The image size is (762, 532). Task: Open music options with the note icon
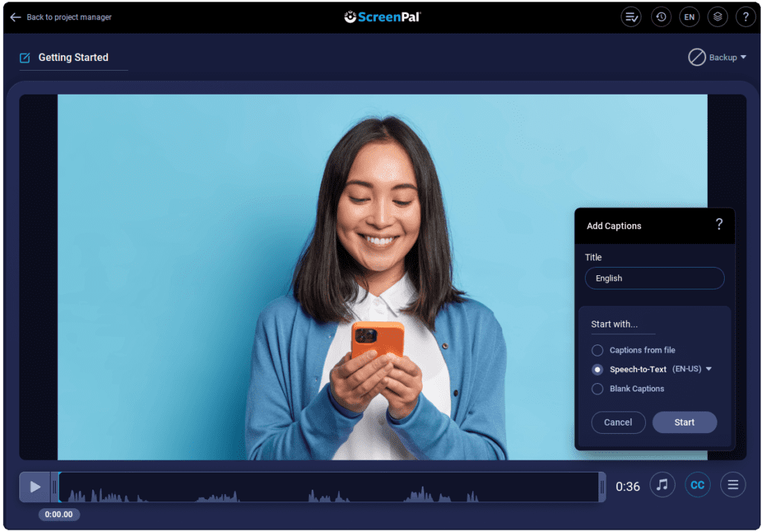point(662,484)
